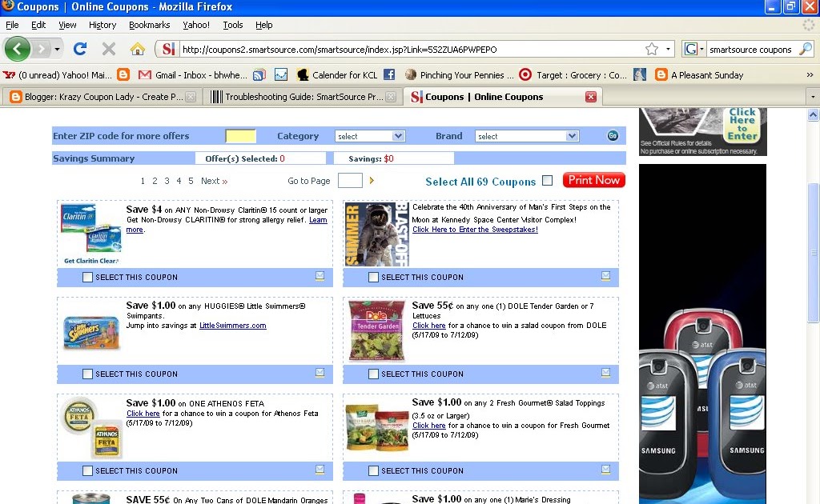Open the blue chart bookmark icon

point(281,74)
